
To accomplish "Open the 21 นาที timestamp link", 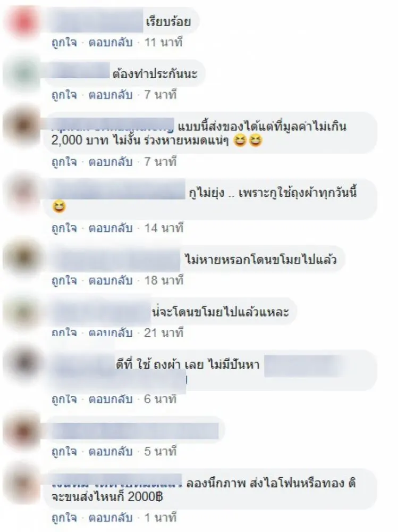I will coord(164,333).
